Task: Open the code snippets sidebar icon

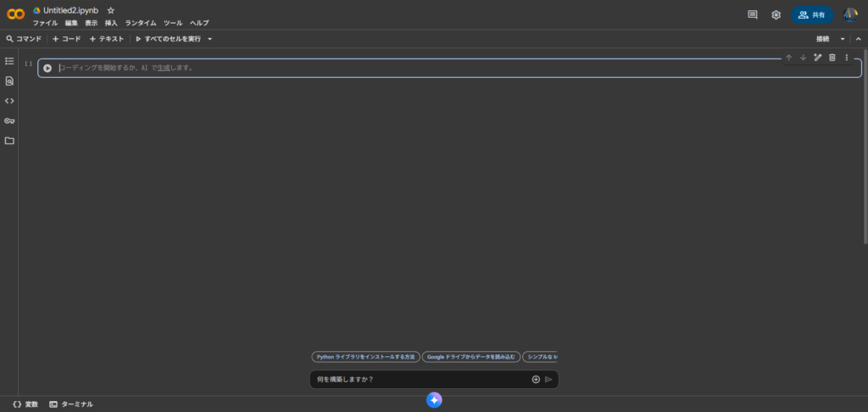Action: tap(9, 101)
